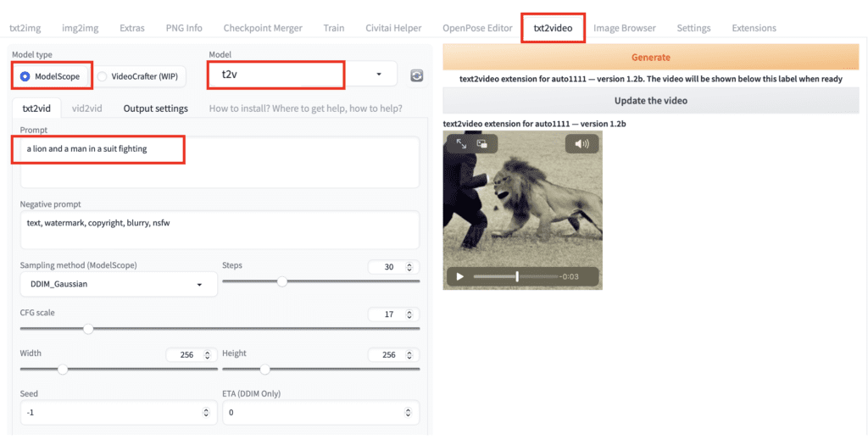Open Output settings sub-tab
868x445 pixels.
point(156,108)
